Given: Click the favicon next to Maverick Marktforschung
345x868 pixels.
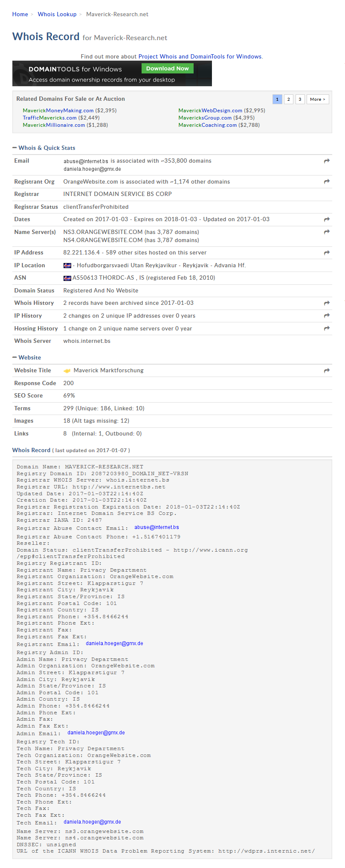Looking at the screenshot, I should pos(67,371).
